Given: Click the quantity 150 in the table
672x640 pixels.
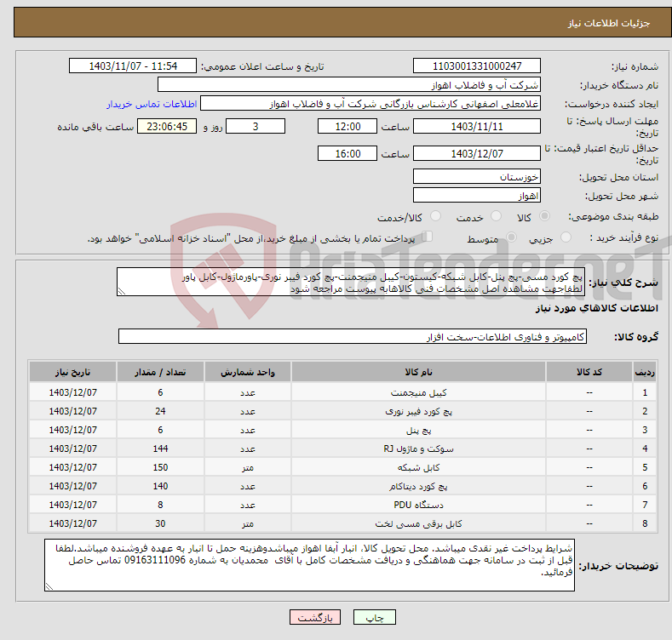Looking at the screenshot, I should point(160,467).
